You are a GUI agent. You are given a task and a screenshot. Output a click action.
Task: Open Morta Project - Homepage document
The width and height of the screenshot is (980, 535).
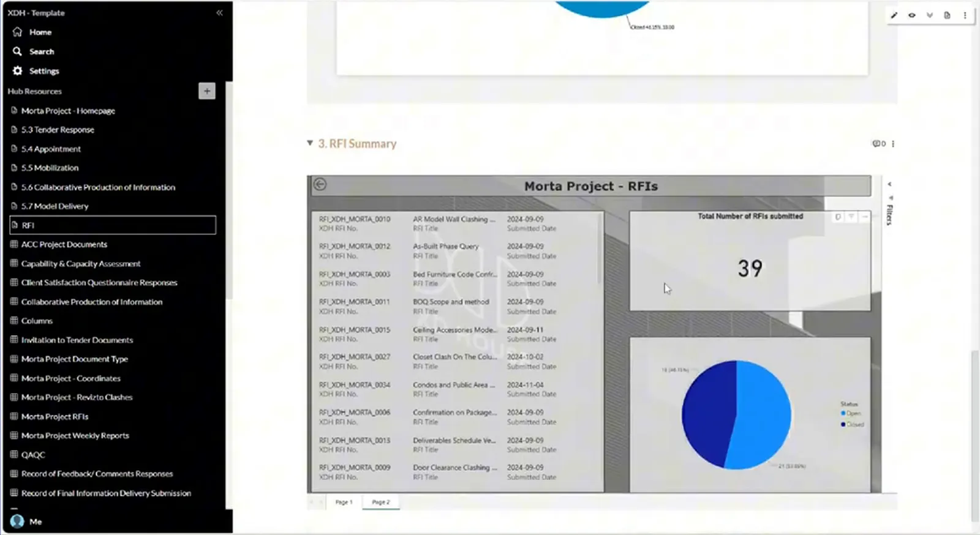coord(68,111)
